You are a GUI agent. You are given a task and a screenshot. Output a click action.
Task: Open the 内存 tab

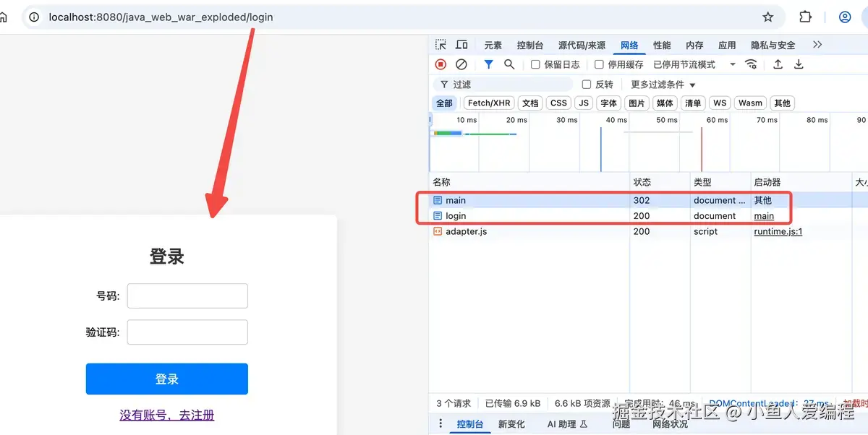point(694,45)
